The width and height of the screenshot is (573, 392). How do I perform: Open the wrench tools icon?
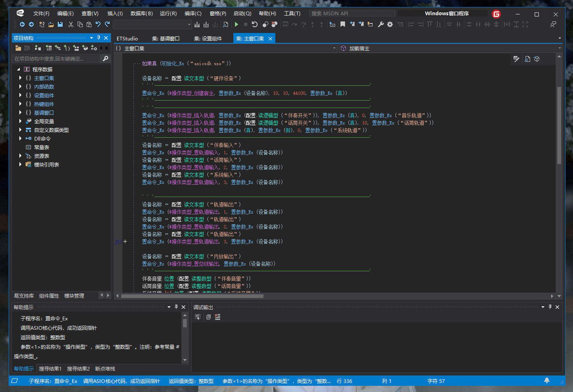tap(381, 25)
